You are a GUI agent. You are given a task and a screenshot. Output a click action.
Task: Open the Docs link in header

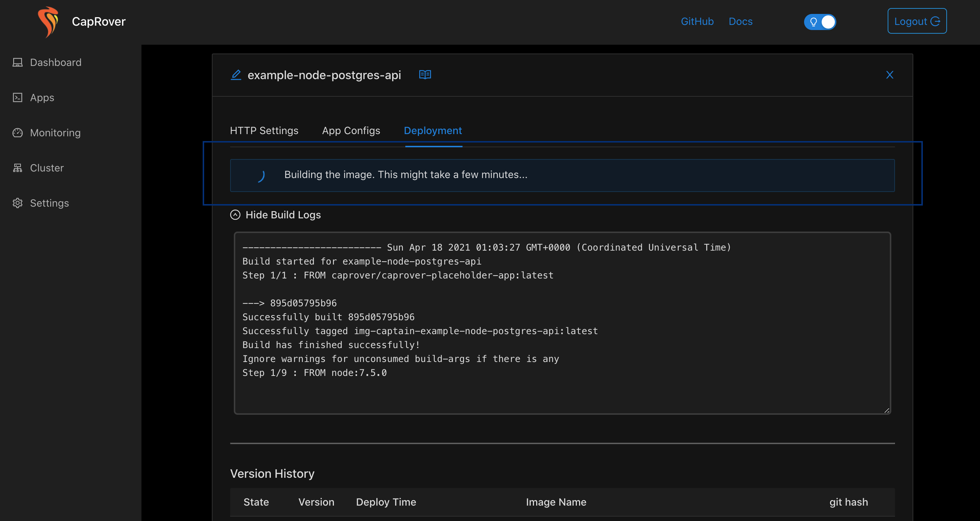[740, 21]
